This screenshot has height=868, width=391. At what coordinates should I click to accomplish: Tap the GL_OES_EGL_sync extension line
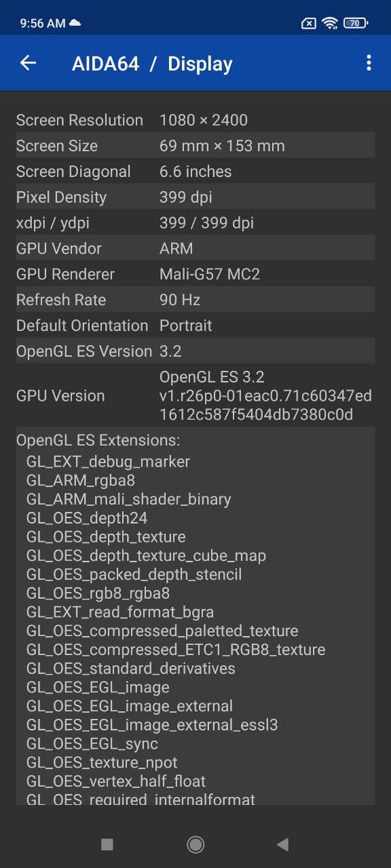[x=92, y=744]
